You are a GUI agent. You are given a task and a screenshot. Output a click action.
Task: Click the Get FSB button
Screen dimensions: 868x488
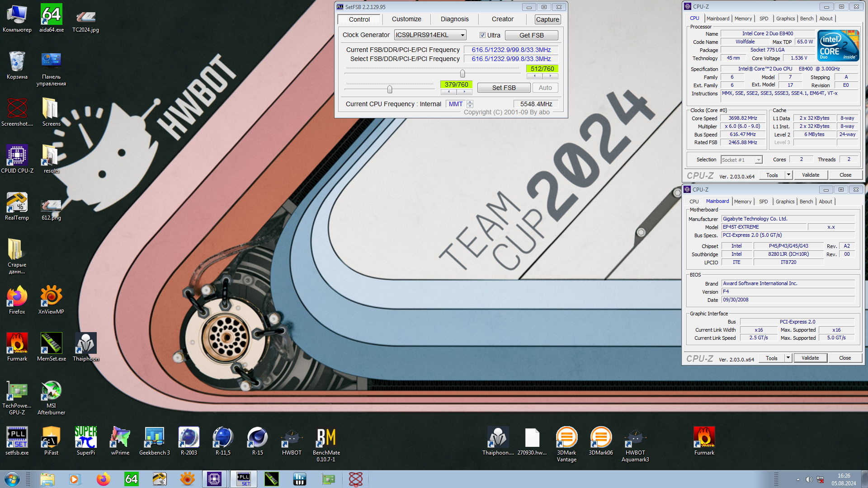click(x=531, y=35)
